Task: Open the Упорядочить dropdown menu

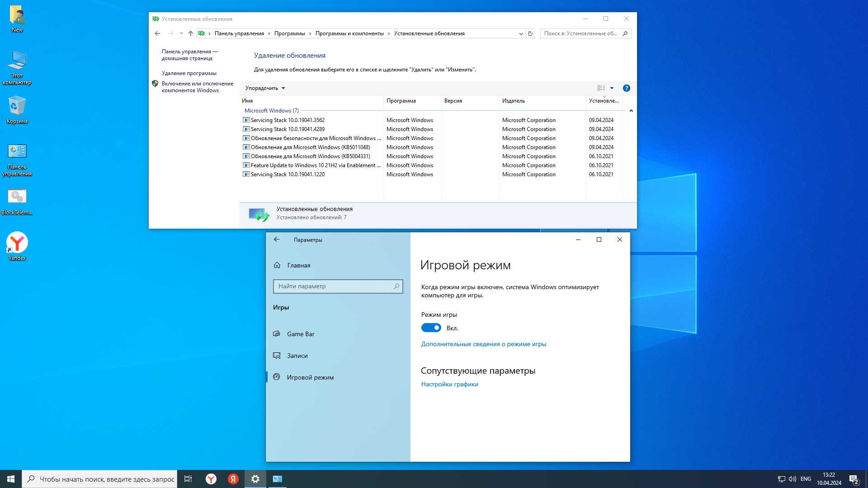Action: point(265,88)
